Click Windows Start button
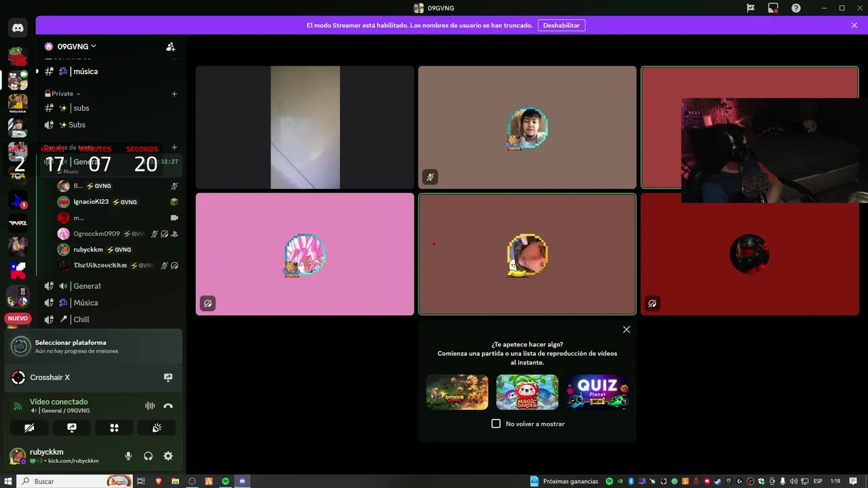 coord(8,481)
